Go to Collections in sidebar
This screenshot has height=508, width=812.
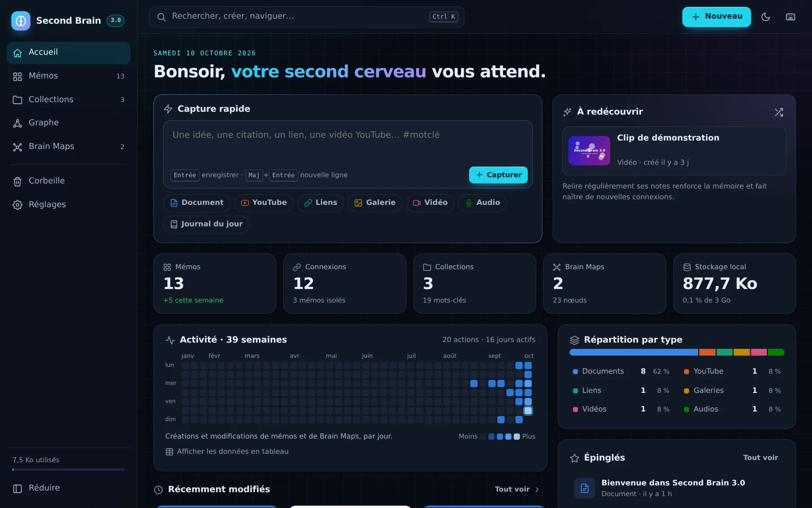[x=68, y=100]
